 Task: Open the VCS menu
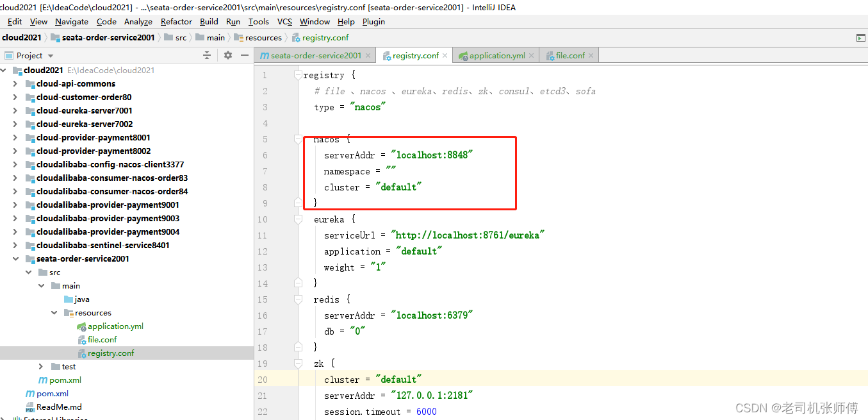(x=284, y=21)
